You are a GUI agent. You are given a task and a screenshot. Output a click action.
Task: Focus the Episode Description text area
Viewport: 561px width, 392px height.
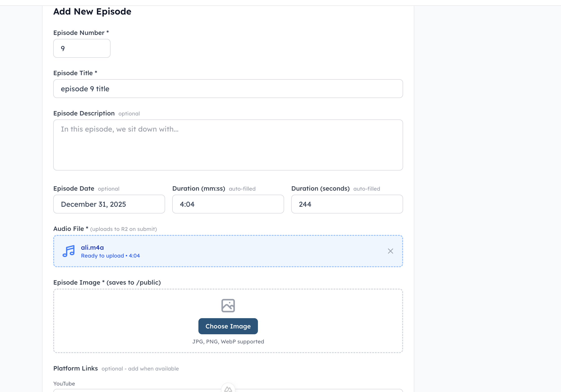[228, 145]
